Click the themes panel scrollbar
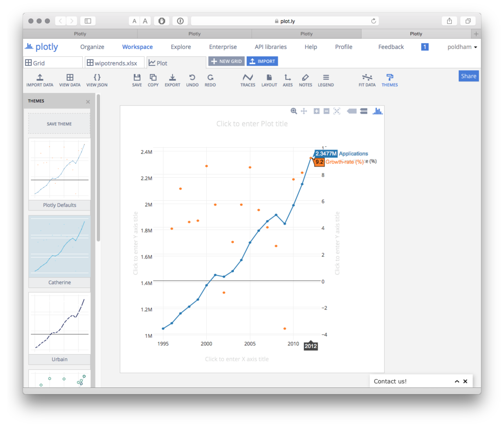The image size is (504, 427). pyautogui.click(x=98, y=168)
